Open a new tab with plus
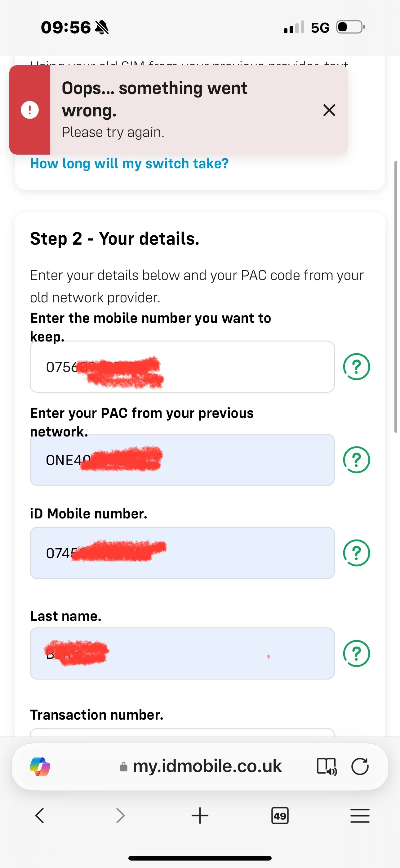 [x=200, y=816]
